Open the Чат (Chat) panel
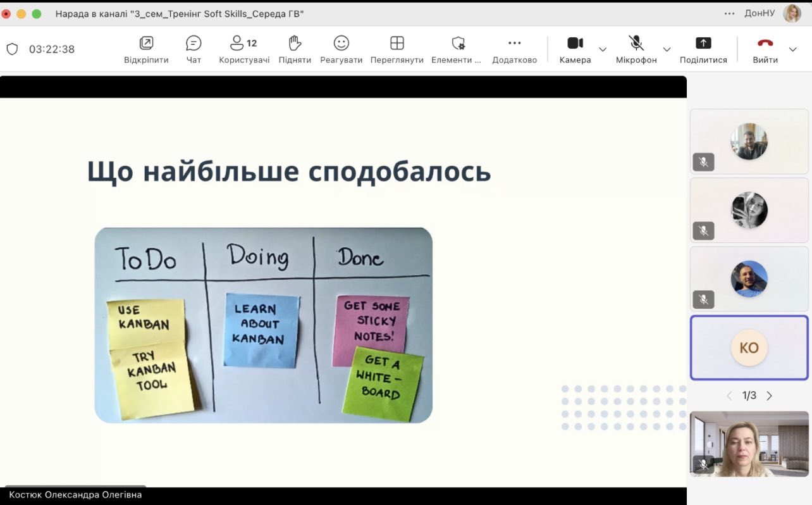This screenshot has width=812, height=505. 194,49
